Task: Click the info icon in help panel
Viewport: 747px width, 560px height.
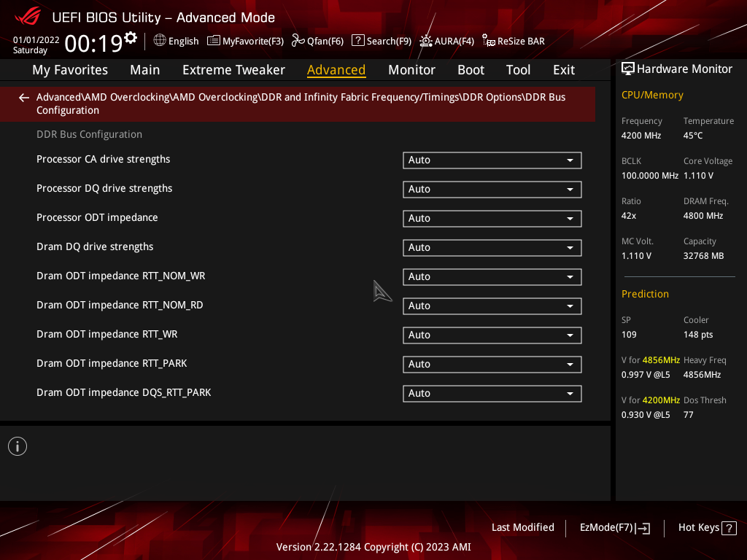Action: pos(18,446)
